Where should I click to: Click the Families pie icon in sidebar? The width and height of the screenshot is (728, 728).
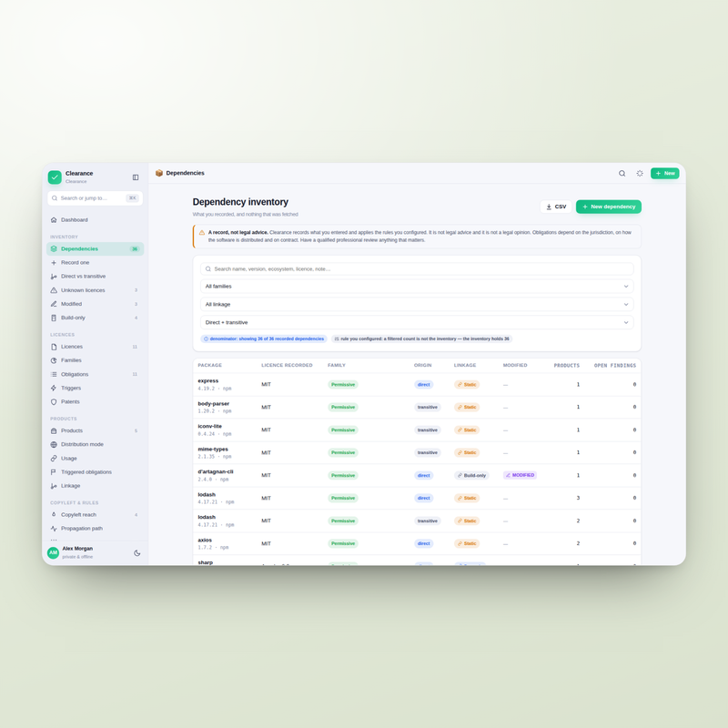pos(54,360)
